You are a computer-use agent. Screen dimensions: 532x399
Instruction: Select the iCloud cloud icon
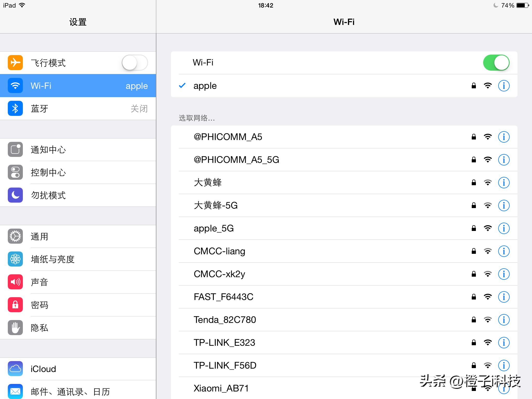pos(15,369)
